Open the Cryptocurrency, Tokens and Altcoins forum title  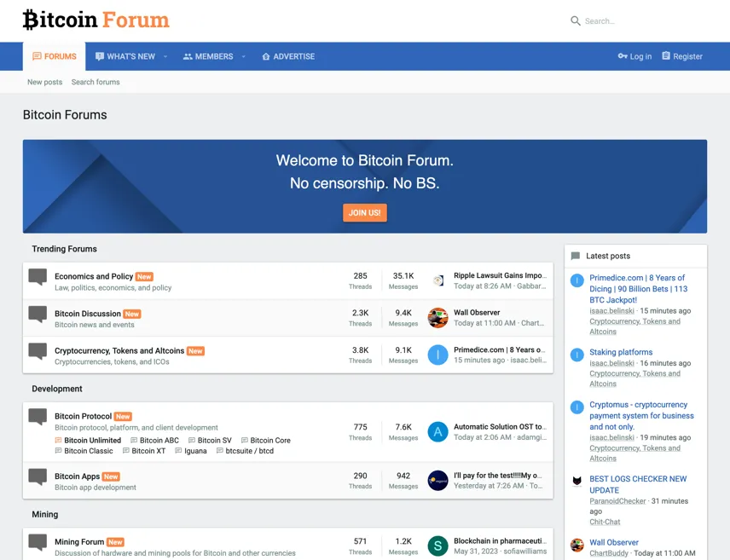point(119,351)
